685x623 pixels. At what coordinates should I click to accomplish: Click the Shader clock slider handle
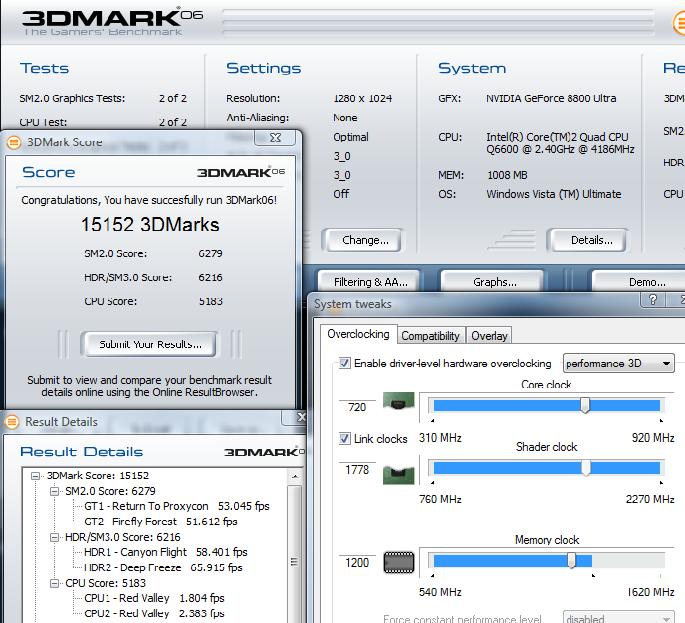point(585,467)
